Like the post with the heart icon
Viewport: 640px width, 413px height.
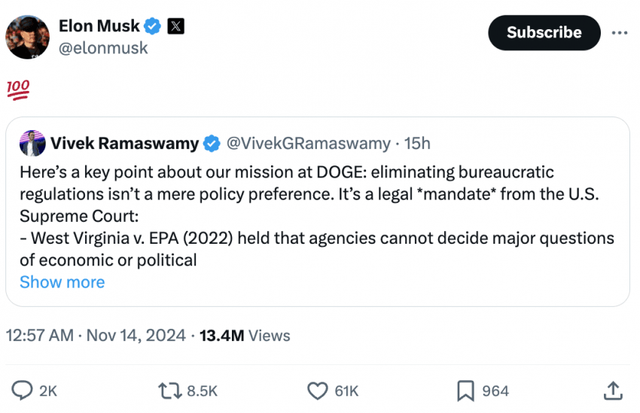[x=317, y=390]
